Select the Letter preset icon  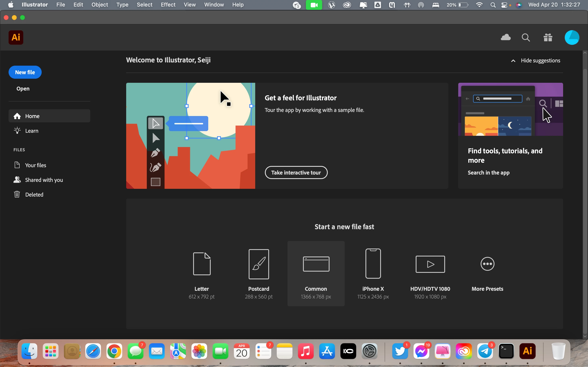(x=202, y=264)
